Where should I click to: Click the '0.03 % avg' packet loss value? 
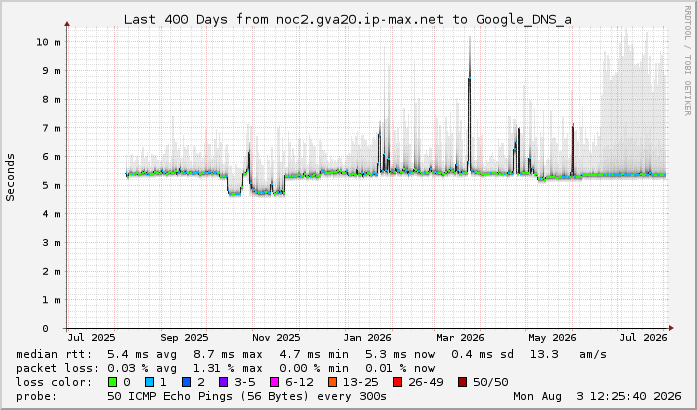pos(142,368)
